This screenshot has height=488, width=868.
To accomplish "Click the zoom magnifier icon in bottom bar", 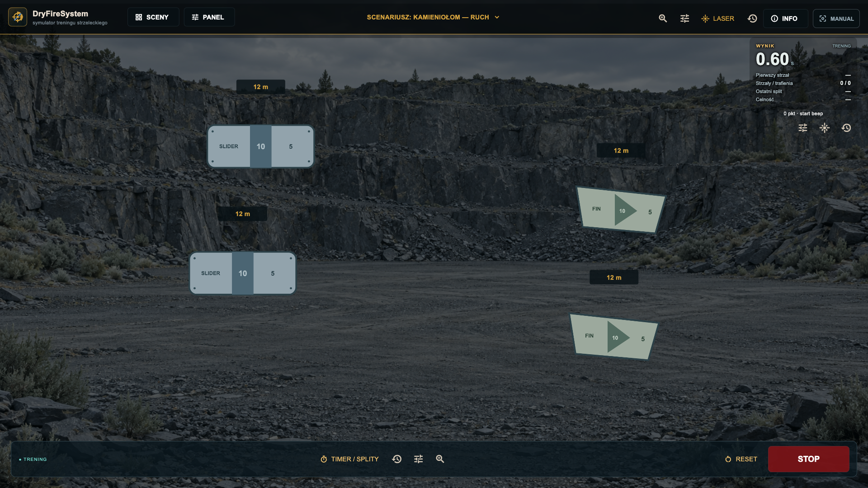I will click(440, 459).
